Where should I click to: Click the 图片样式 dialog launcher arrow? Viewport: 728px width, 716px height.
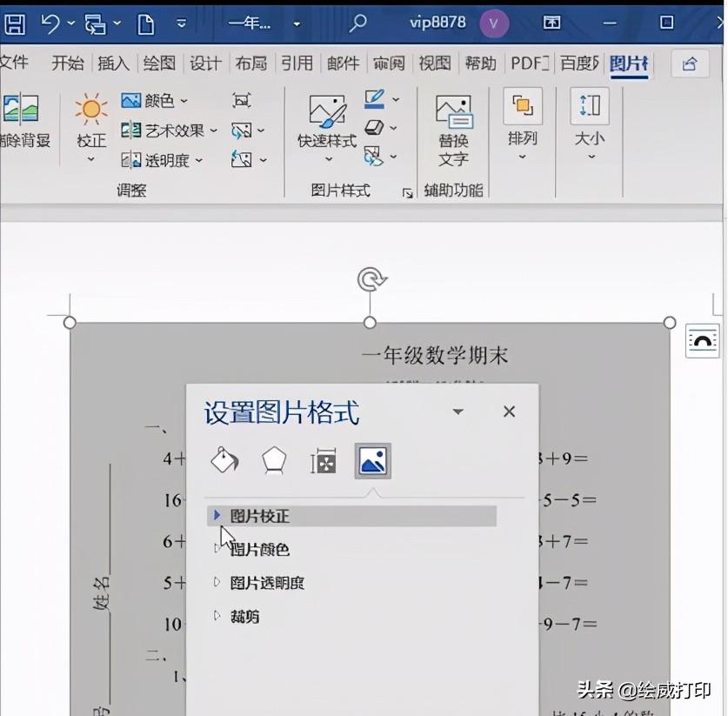click(x=407, y=192)
